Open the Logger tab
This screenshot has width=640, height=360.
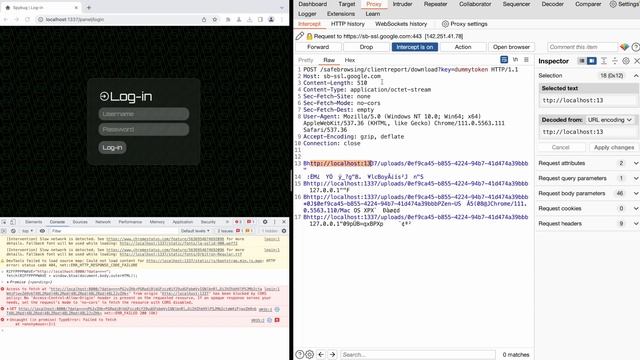click(307, 14)
